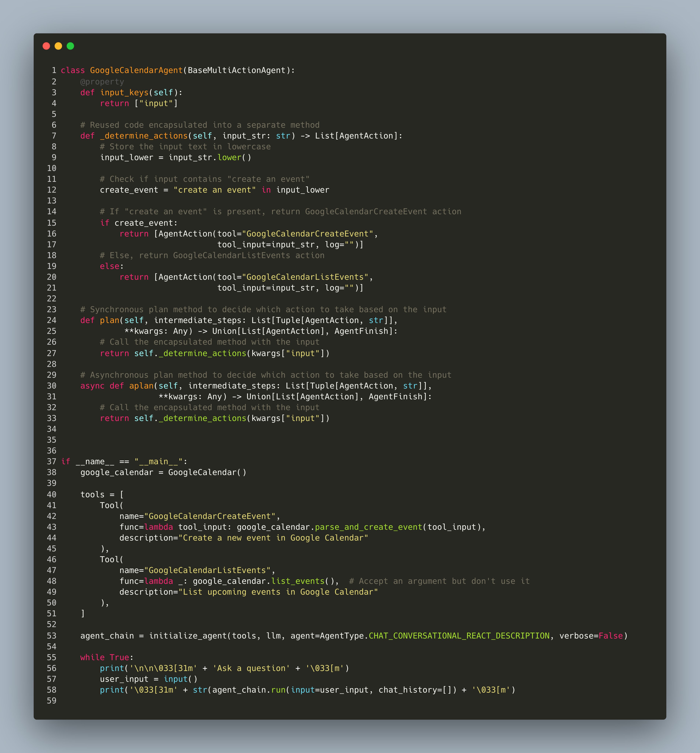The width and height of the screenshot is (700, 753).
Task: Click the 'Ask a question' string
Action: point(251,669)
